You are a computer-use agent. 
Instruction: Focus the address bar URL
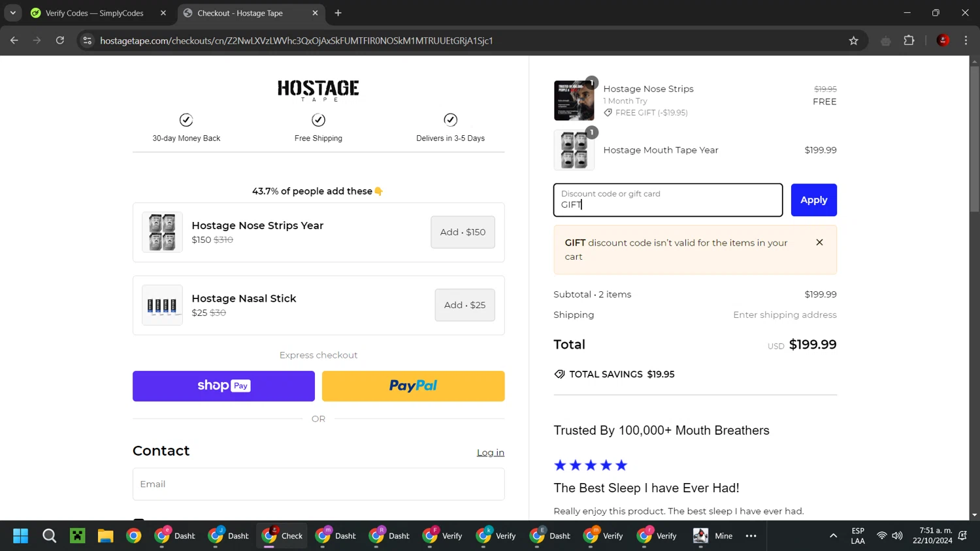coord(297,40)
